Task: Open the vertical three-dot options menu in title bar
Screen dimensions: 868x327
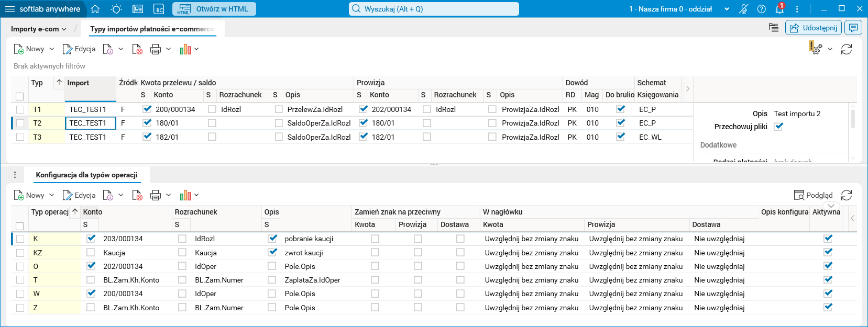Action: (x=797, y=9)
